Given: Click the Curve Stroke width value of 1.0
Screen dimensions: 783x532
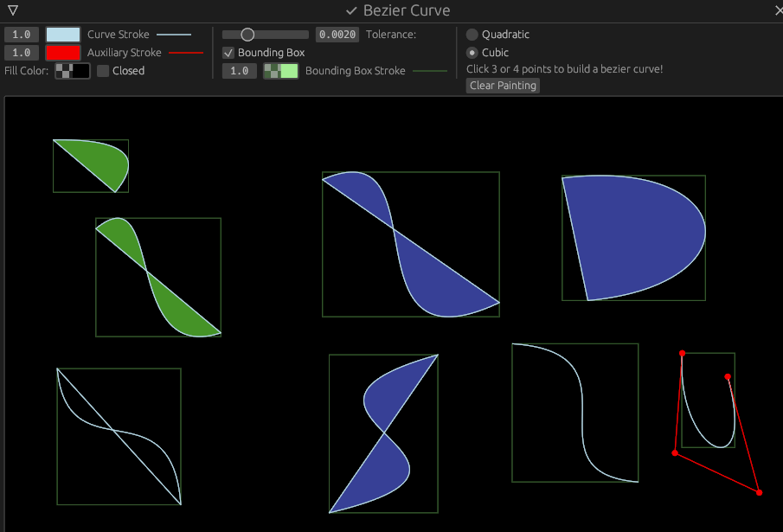Looking at the screenshot, I should click(x=22, y=34).
